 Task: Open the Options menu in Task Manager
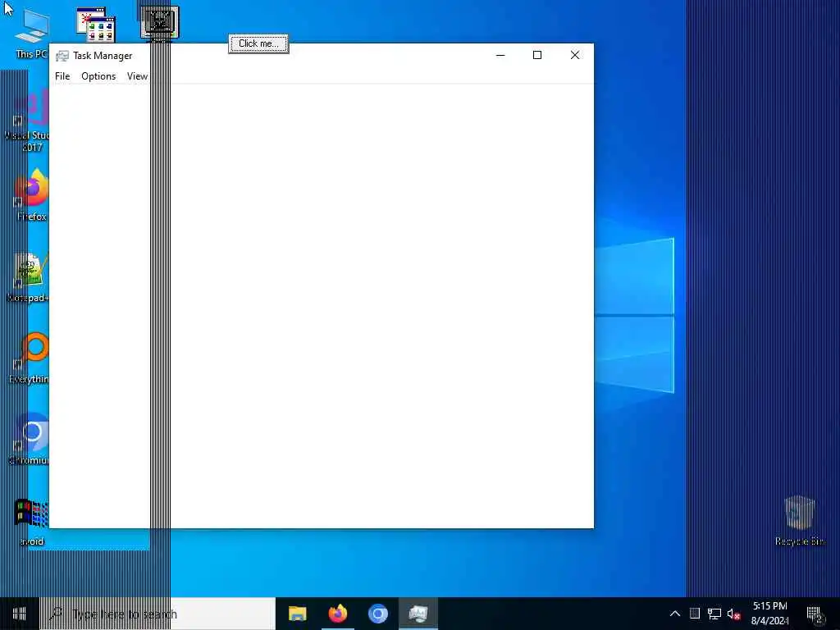click(98, 76)
